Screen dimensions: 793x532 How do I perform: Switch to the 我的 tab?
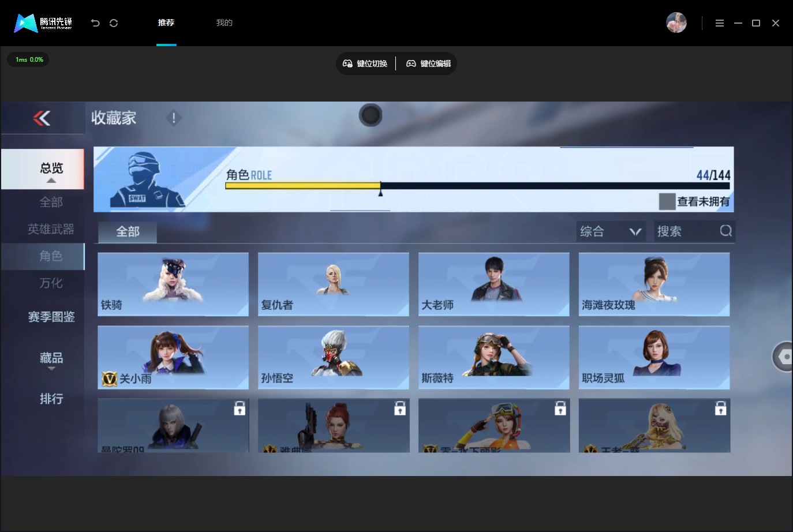pos(225,23)
